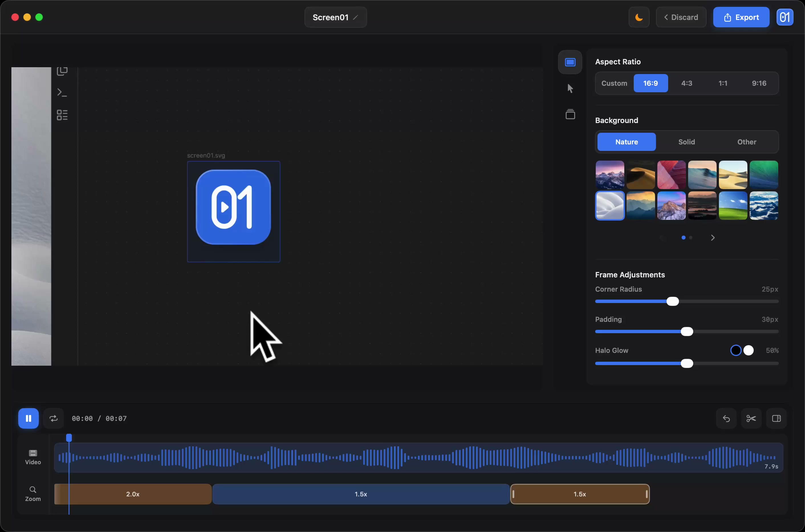The image size is (805, 532).
Task: Switch to Other background tab
Action: tap(747, 142)
